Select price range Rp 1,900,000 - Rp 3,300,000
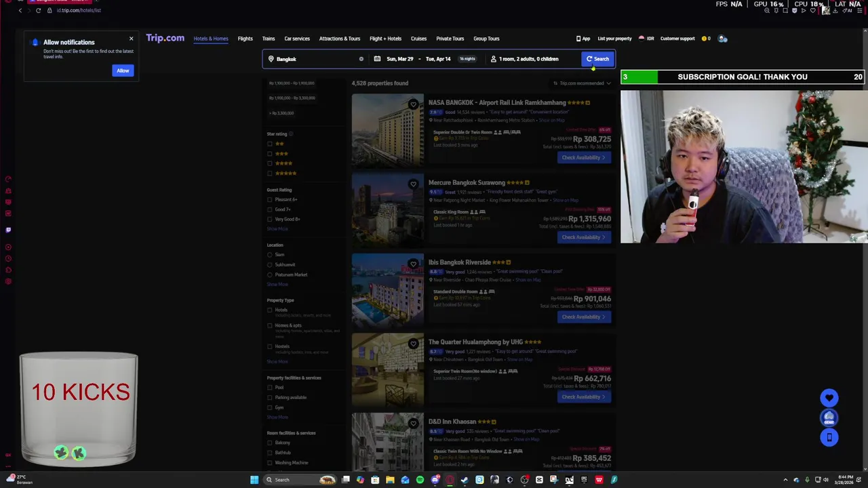 tap(292, 98)
